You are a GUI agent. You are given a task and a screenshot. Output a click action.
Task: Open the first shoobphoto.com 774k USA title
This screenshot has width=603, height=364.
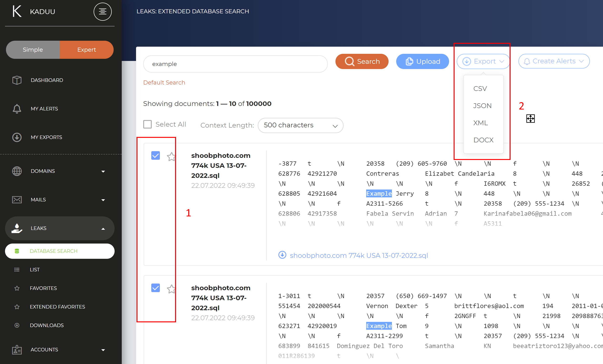[220, 165]
